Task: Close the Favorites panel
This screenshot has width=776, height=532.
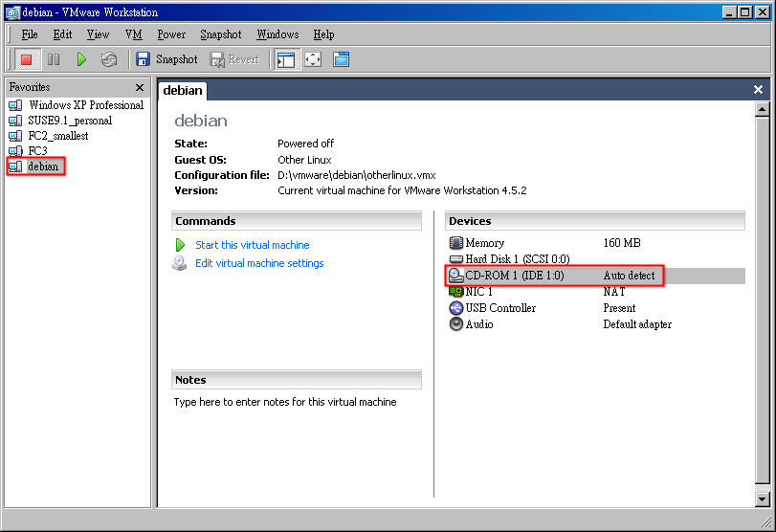Action: tap(140, 87)
